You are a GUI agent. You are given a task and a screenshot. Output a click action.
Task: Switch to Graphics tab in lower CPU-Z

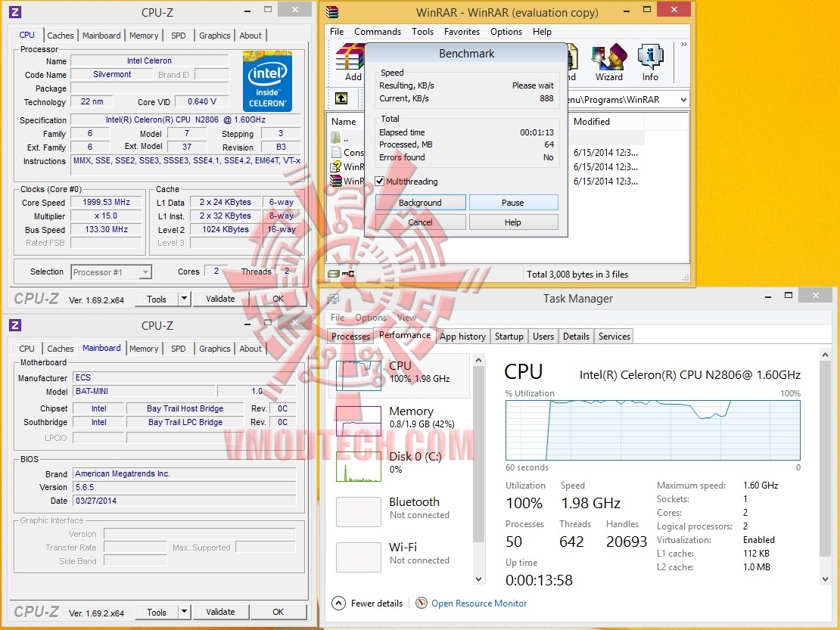[214, 349]
